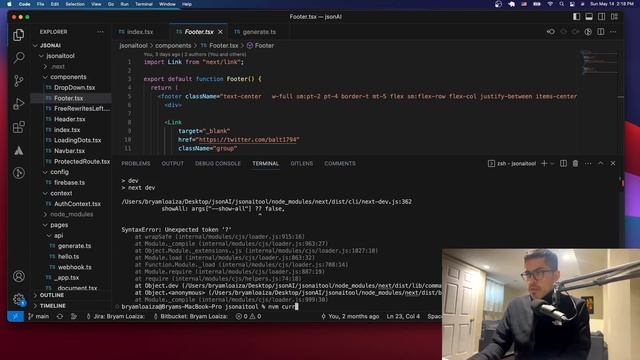Toggle bottom panel layout icon
The height and width of the screenshot is (360, 640).
coord(589,17)
